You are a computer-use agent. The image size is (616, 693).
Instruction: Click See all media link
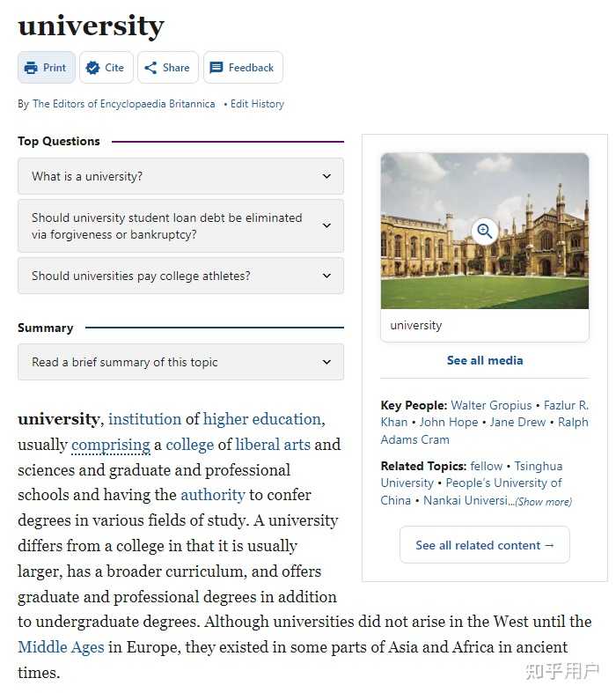coord(485,360)
